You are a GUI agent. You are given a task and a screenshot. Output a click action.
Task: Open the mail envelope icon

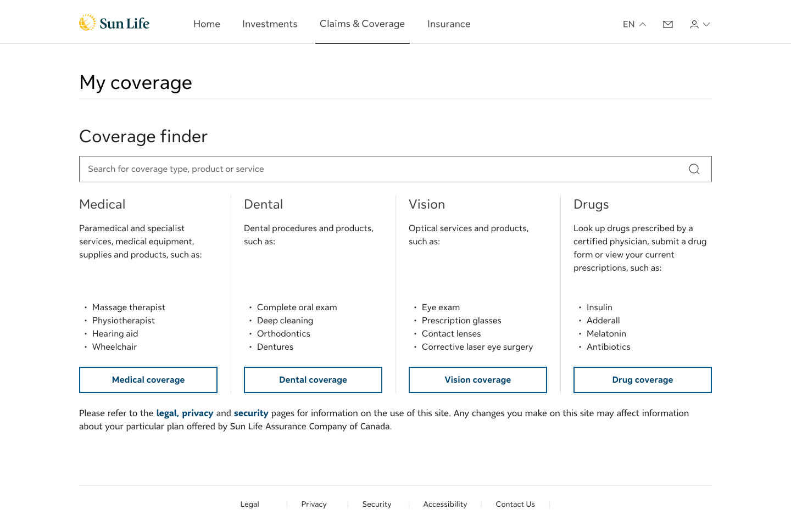click(x=668, y=24)
